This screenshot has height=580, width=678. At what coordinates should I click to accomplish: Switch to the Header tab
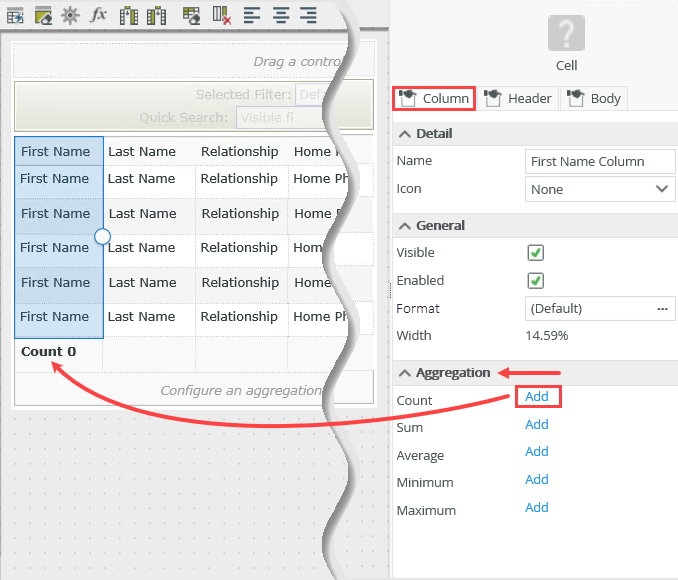[x=518, y=99]
